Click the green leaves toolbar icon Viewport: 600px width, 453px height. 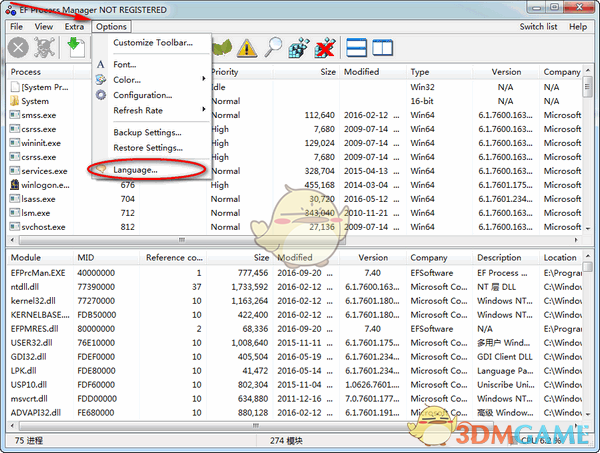(x=222, y=48)
